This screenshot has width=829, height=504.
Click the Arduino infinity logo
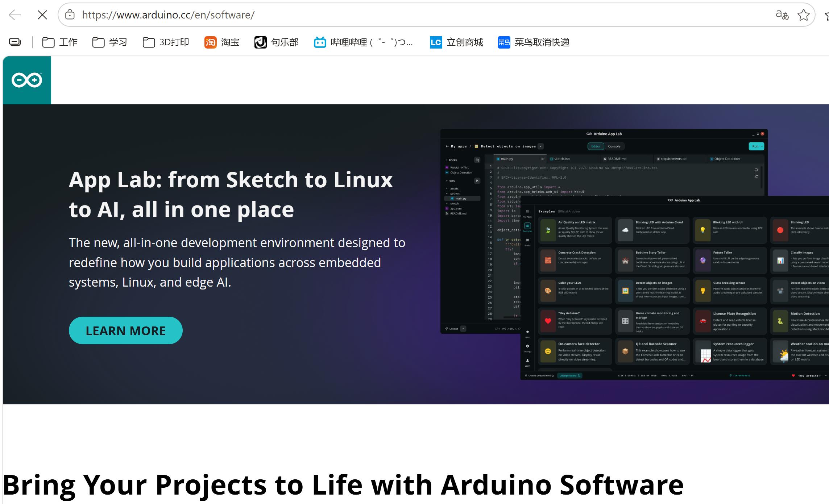[x=27, y=80]
